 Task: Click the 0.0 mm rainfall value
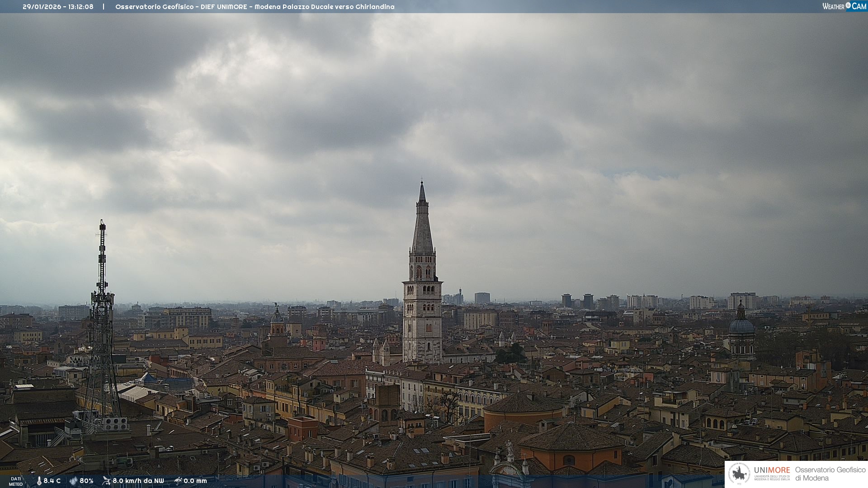tap(195, 481)
